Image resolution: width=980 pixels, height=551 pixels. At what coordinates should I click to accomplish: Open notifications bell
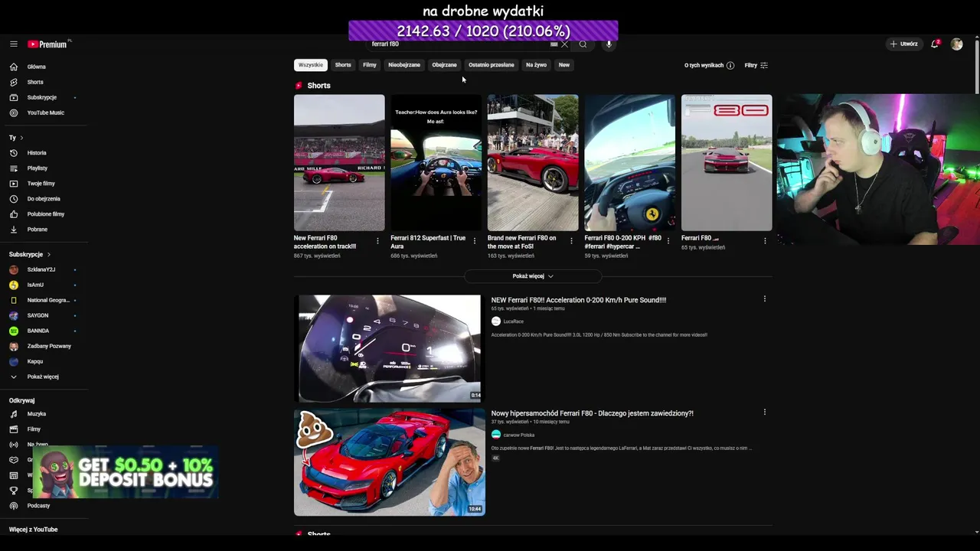coord(935,44)
